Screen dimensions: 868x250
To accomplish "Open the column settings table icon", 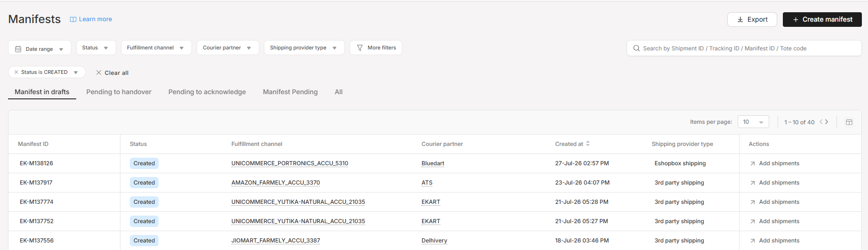I will [x=849, y=122].
